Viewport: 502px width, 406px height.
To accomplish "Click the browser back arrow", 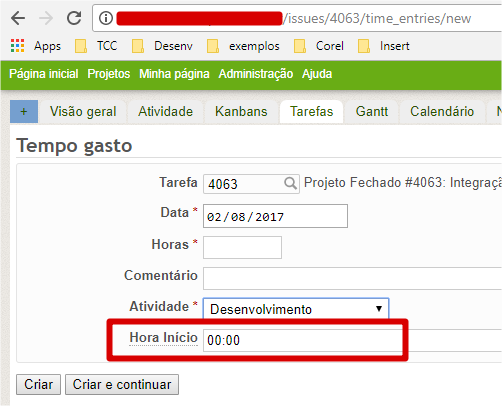I will [x=18, y=18].
